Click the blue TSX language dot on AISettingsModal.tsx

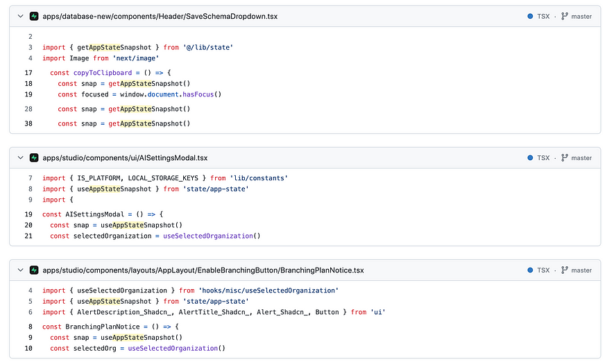tap(530, 158)
